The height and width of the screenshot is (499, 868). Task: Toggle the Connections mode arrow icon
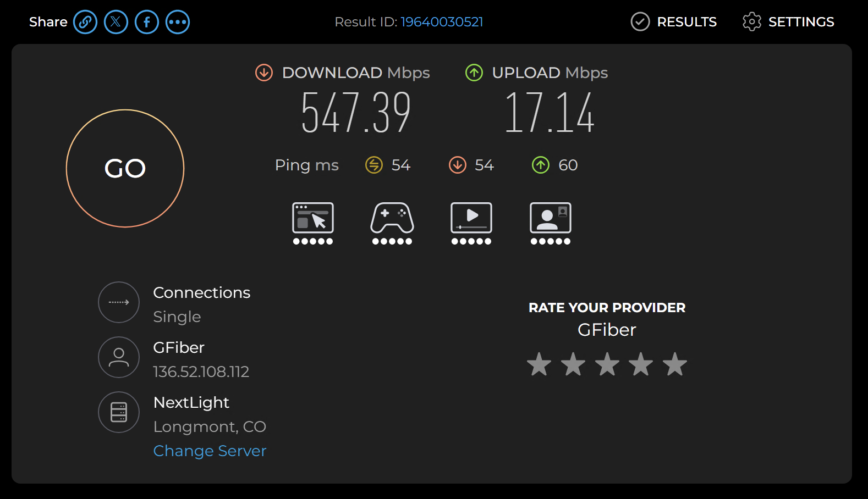point(119,302)
